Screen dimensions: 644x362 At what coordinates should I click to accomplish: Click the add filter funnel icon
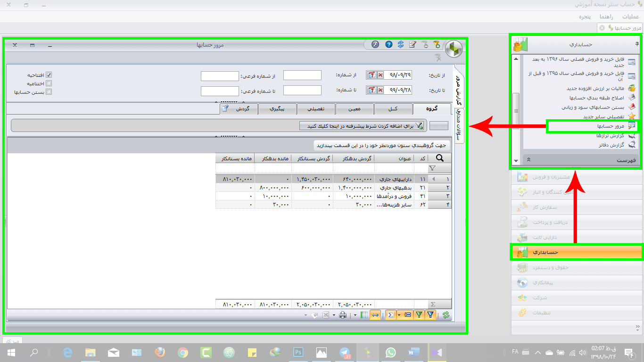point(437,45)
